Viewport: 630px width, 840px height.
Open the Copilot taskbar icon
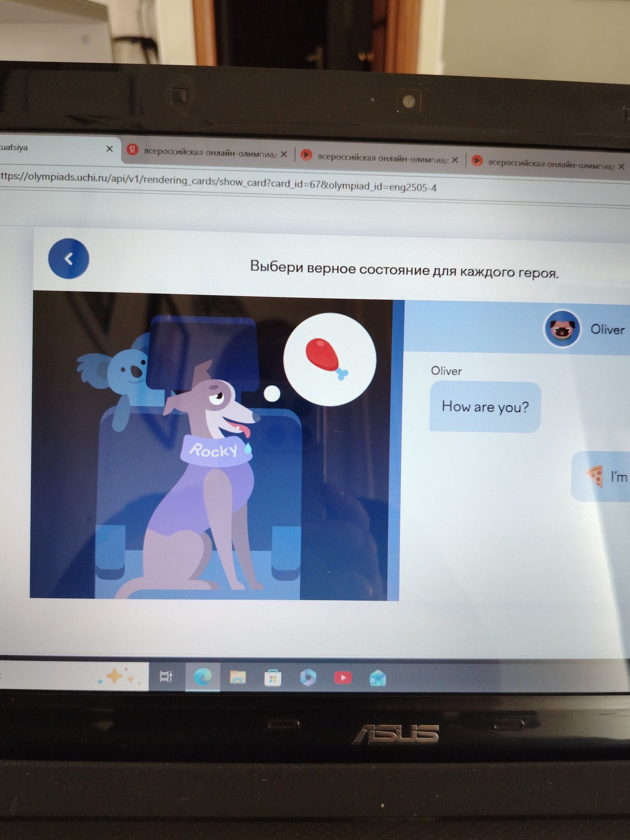(x=308, y=678)
